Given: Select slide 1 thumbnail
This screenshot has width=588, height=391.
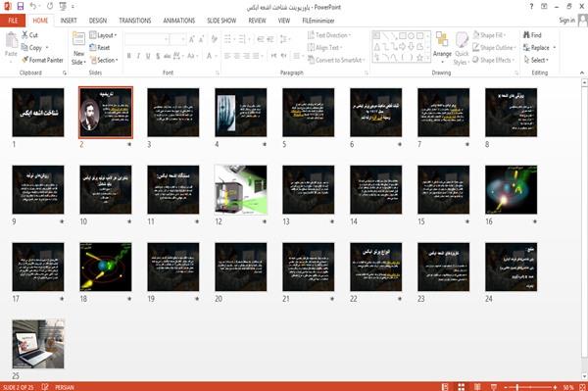Looking at the screenshot, I should [x=38, y=112].
